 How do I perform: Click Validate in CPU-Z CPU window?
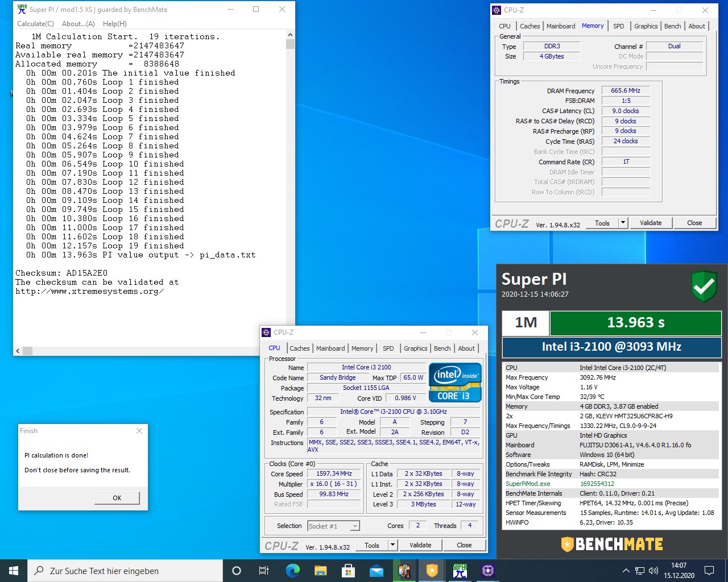pos(420,545)
